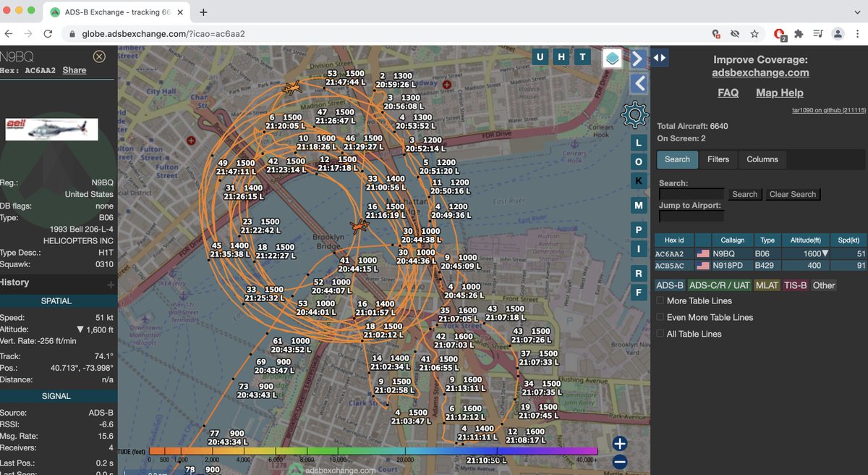Select the Search tab
The image size is (868, 475).
pyautogui.click(x=677, y=159)
